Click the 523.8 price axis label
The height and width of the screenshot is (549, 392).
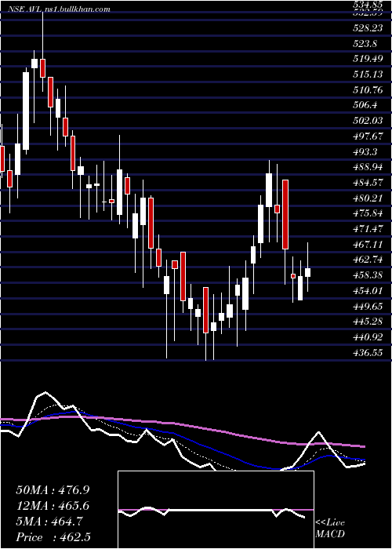365,44
